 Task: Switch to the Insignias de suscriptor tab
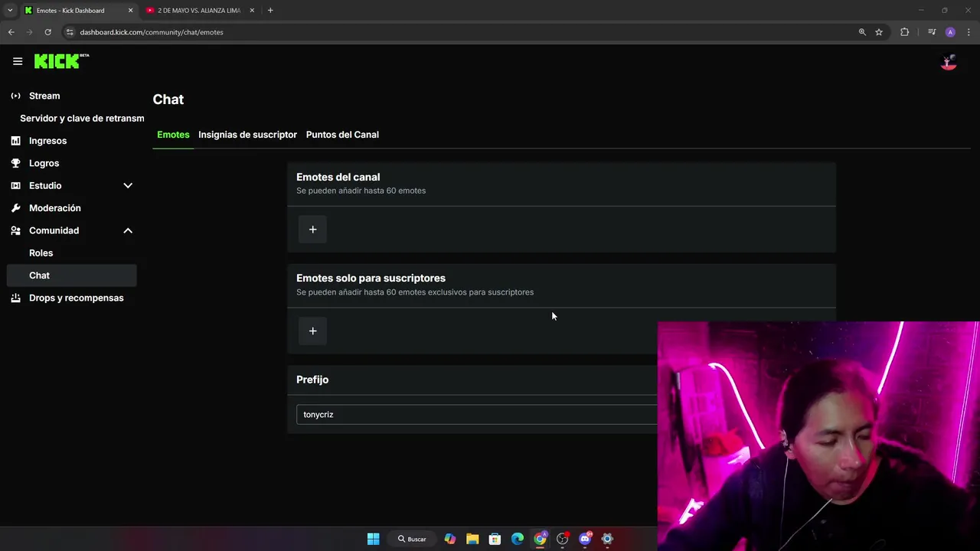pos(247,135)
